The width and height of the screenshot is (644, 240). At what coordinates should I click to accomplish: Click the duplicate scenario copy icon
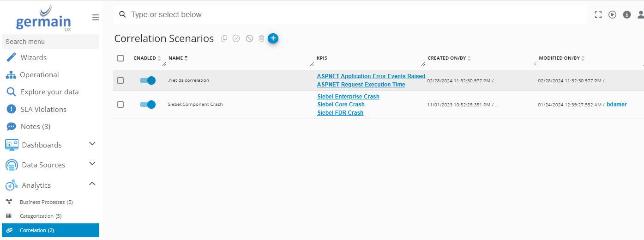pyautogui.click(x=224, y=38)
